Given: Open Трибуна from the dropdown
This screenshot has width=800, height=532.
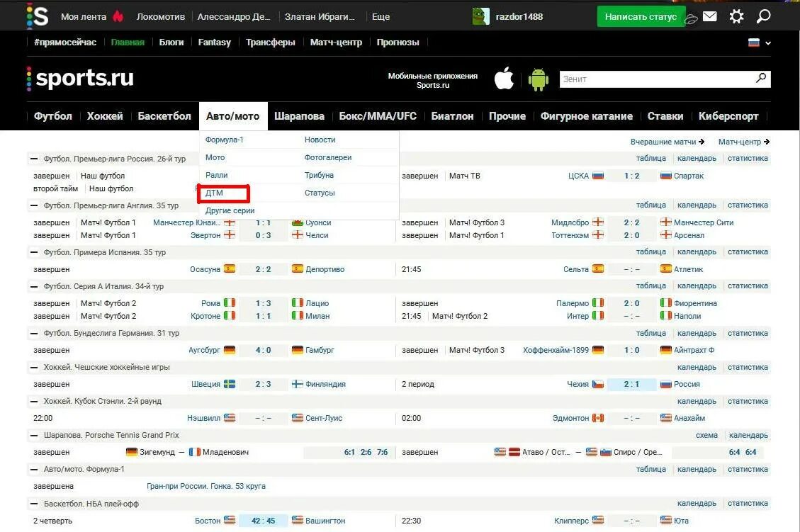Looking at the screenshot, I should click(x=319, y=175).
